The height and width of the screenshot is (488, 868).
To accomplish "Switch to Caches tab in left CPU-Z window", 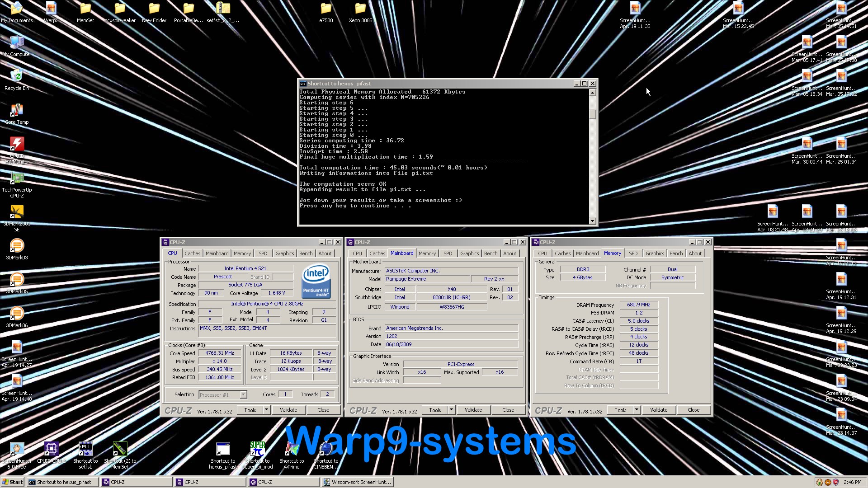I will (x=192, y=253).
